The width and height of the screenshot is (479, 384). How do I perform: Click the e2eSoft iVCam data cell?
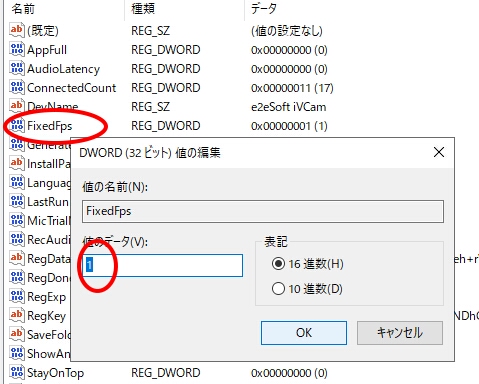click(289, 107)
